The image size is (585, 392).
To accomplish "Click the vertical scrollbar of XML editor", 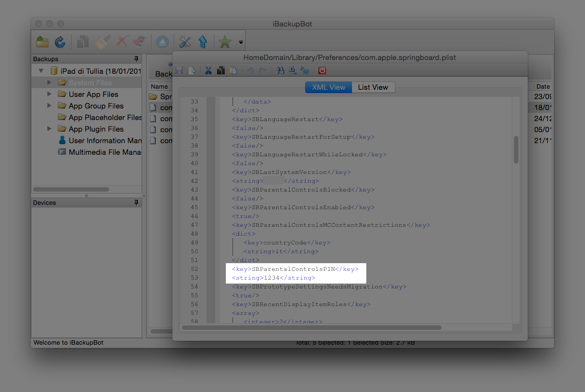I will [516, 150].
